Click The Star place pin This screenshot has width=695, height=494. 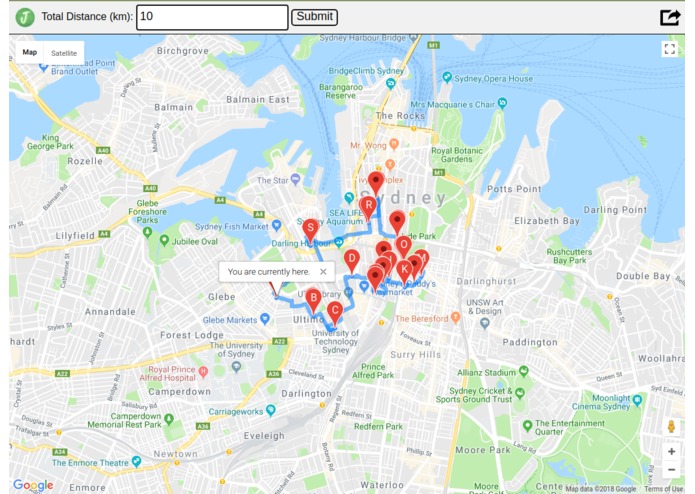tap(296, 179)
